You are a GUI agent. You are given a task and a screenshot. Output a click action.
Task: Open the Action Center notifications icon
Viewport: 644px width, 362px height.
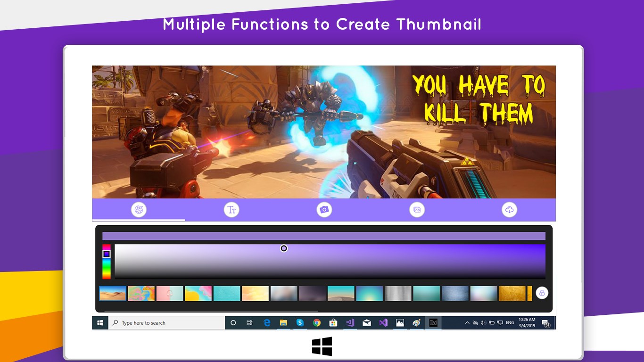546,323
